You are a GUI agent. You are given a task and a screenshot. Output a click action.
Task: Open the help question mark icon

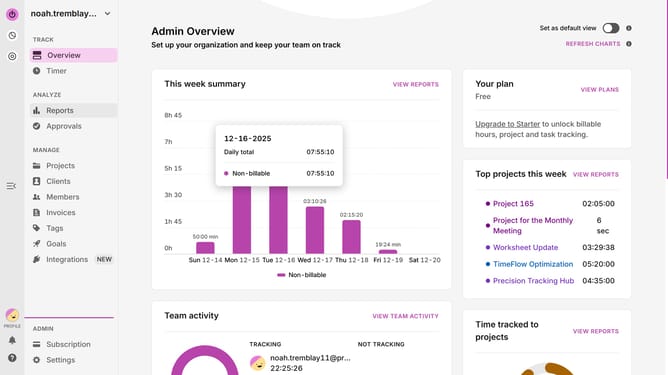click(x=12, y=358)
